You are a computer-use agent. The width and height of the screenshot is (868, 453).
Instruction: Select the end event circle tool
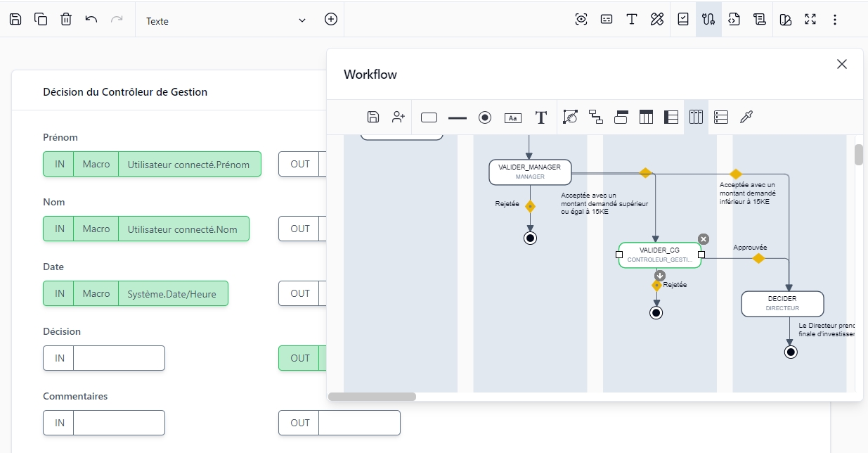pyautogui.click(x=485, y=117)
